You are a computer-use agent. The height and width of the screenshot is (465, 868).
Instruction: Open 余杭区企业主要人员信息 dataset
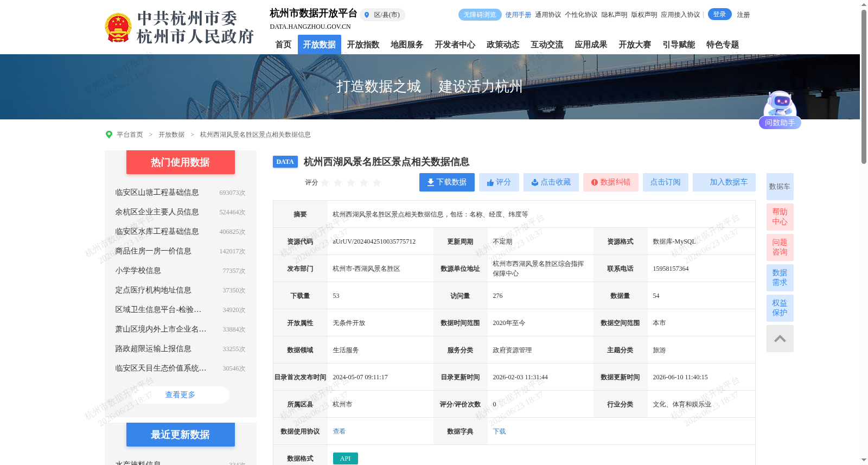pos(157,212)
